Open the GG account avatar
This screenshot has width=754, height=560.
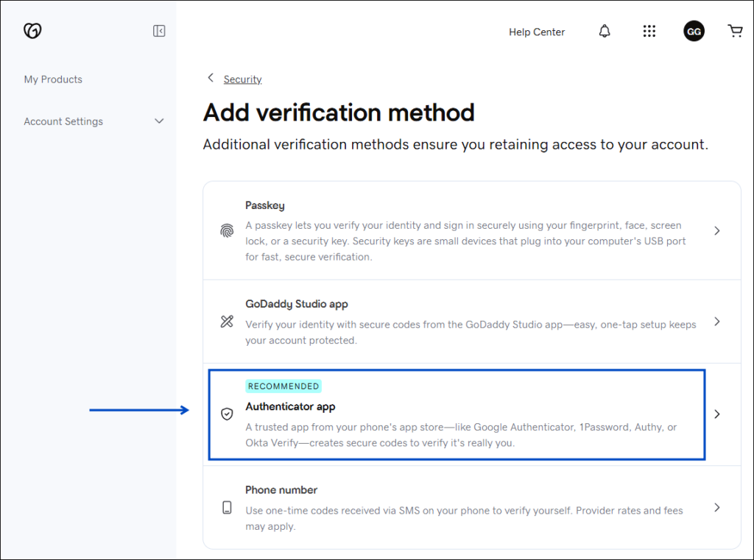click(x=694, y=31)
